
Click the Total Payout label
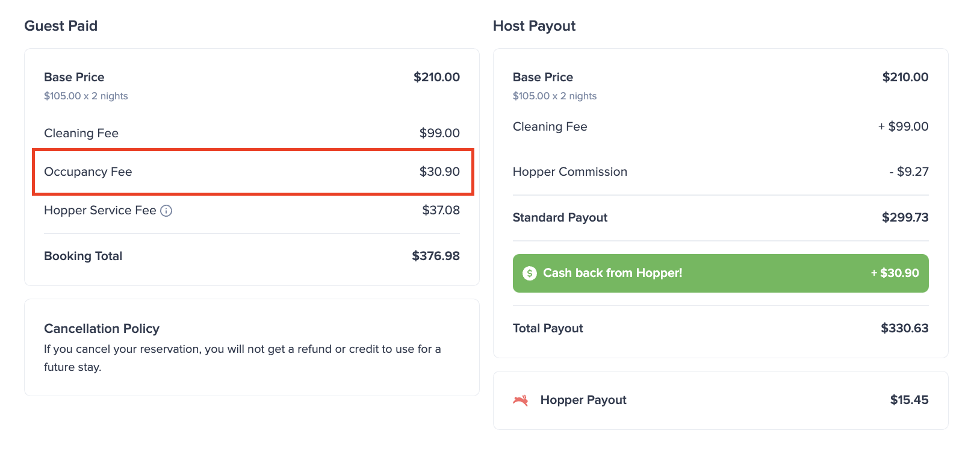548,329
